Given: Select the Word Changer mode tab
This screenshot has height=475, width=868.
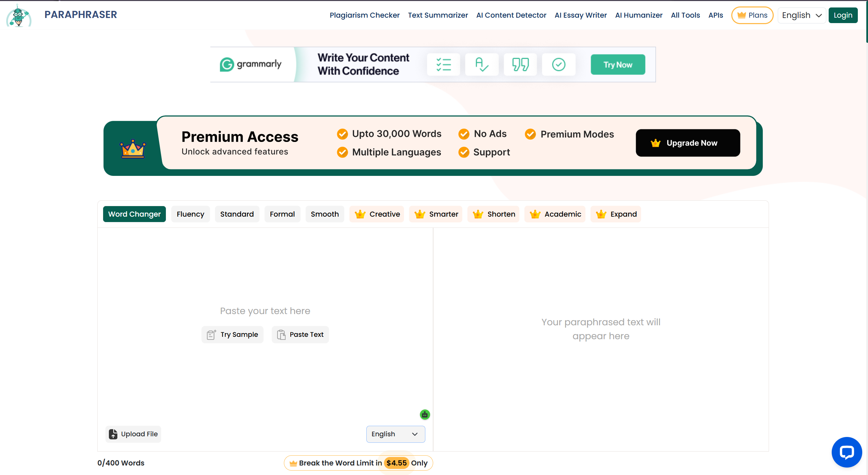Looking at the screenshot, I should (134, 214).
